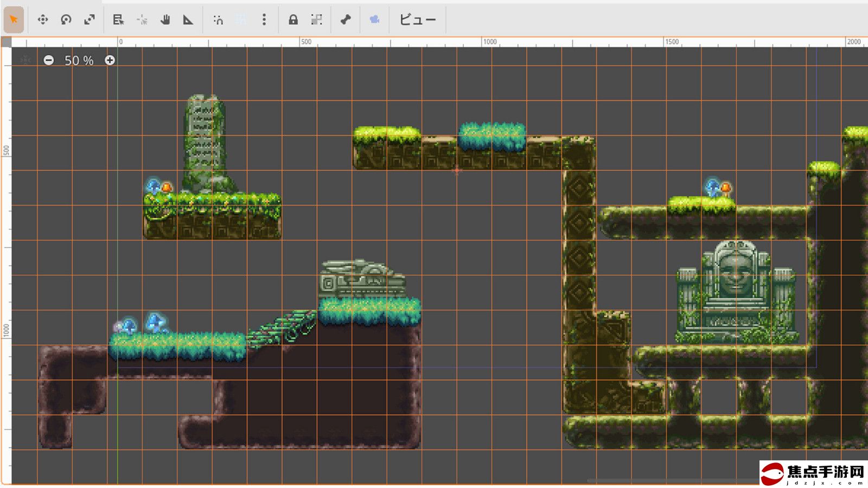Open snapping options three-dot menu
Image resolution: width=868 pixels, height=488 pixels.
tap(264, 20)
